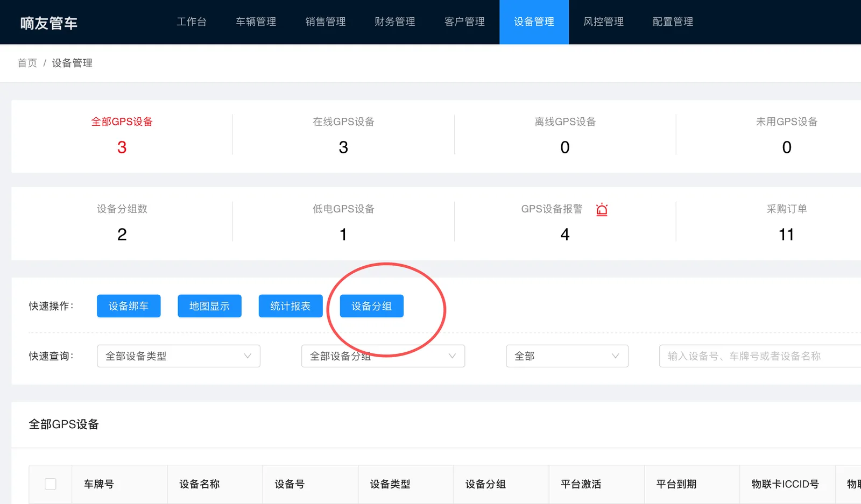The width and height of the screenshot is (861, 504).
Task: Open the 全部设备类型 dropdown
Action: coord(179,356)
